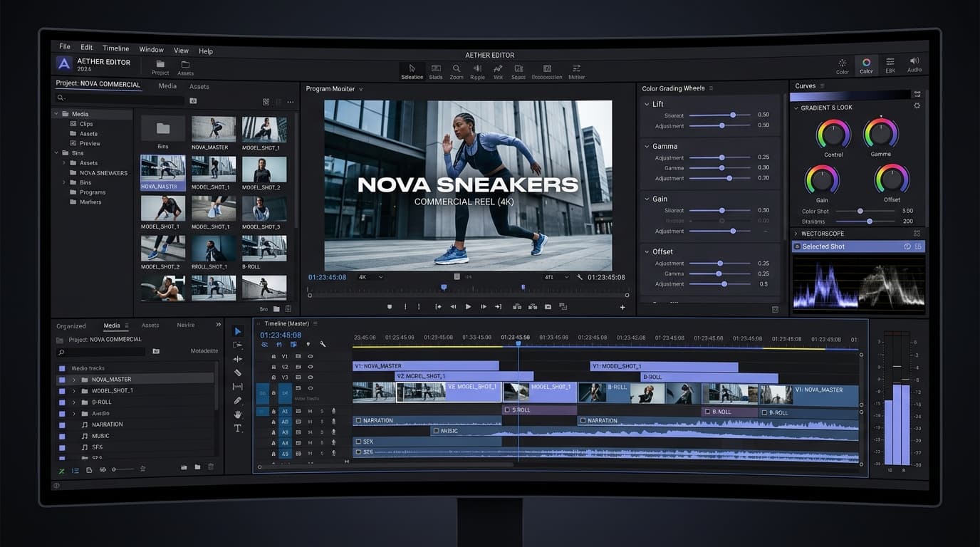Solo audio track A4

coord(322,443)
